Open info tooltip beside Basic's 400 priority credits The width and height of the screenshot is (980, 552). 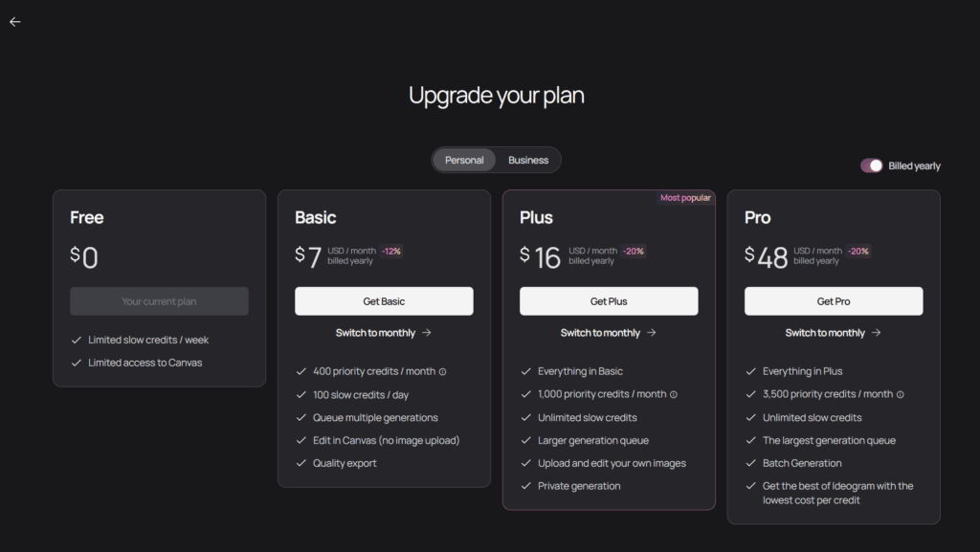[x=444, y=371]
